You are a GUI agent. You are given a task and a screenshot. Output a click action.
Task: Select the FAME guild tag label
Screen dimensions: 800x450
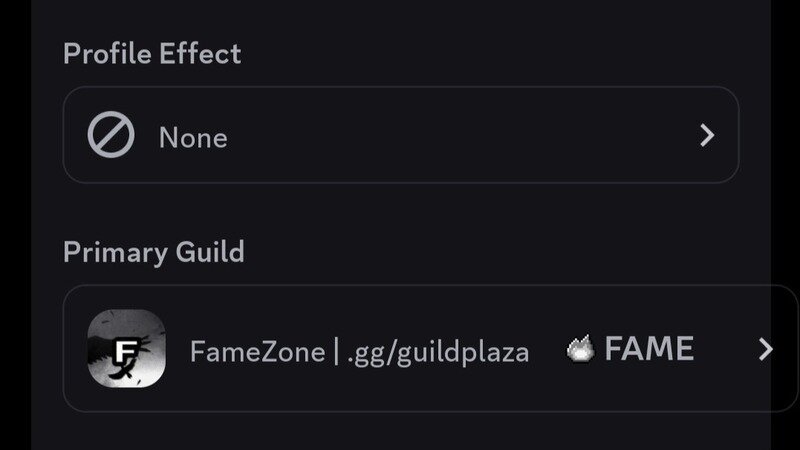coord(649,348)
